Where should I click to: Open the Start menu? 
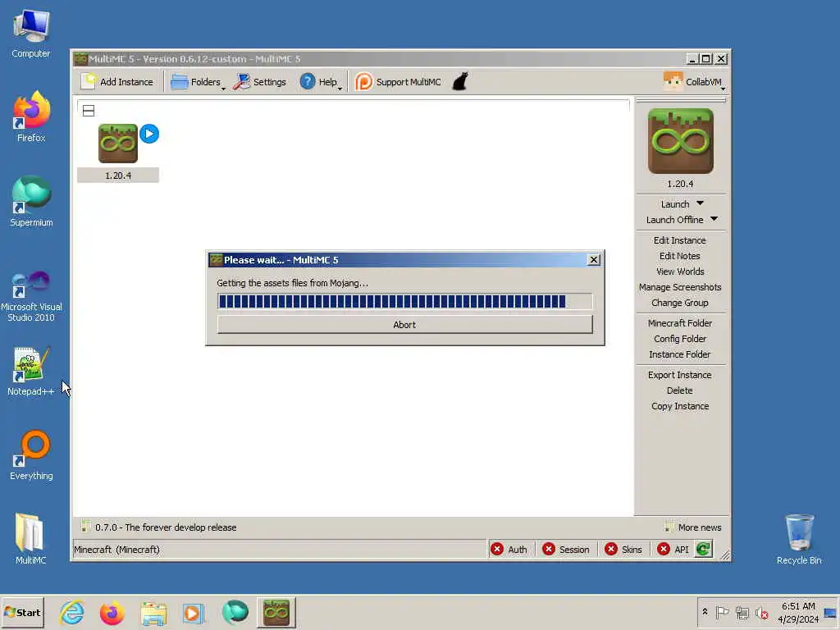(22, 612)
